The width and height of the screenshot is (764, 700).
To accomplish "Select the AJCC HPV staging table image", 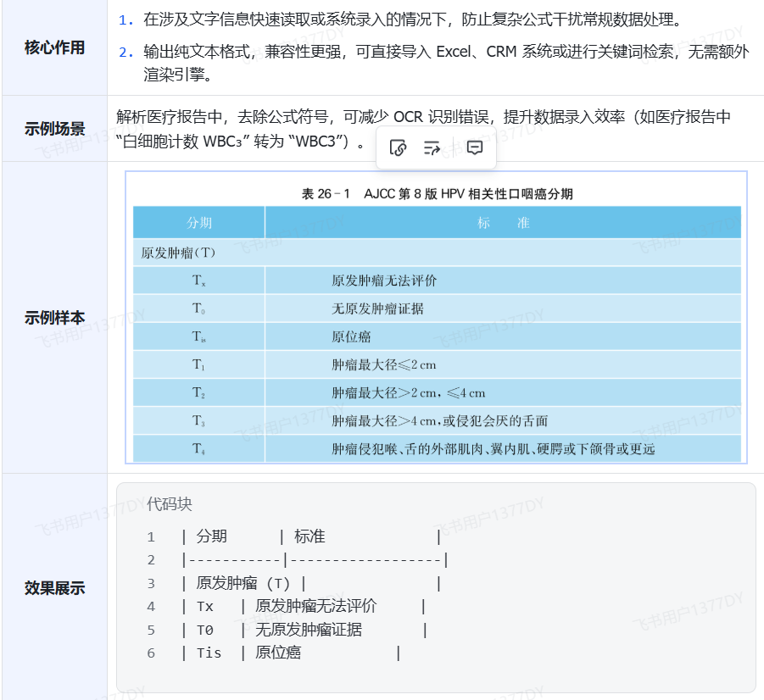I will [x=436, y=317].
